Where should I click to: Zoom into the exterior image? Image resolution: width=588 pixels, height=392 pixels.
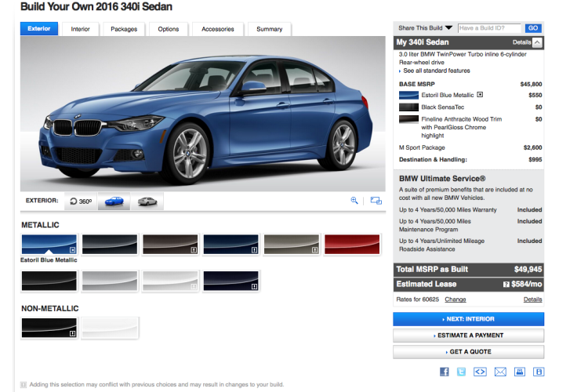tap(354, 201)
